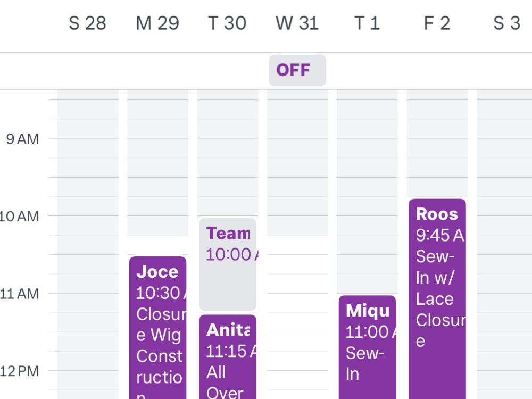This screenshot has height=399, width=532.
Task: Open Miqu's 11:00 Sew-In appointment
Action: pos(368,347)
